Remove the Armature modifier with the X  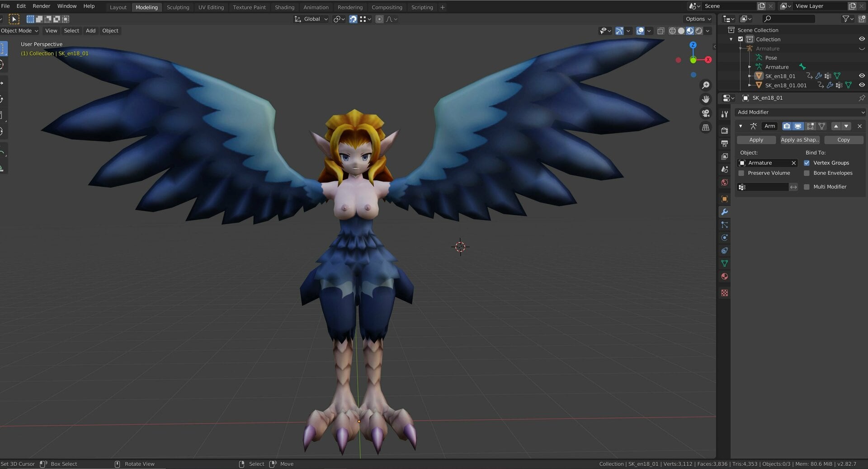860,126
